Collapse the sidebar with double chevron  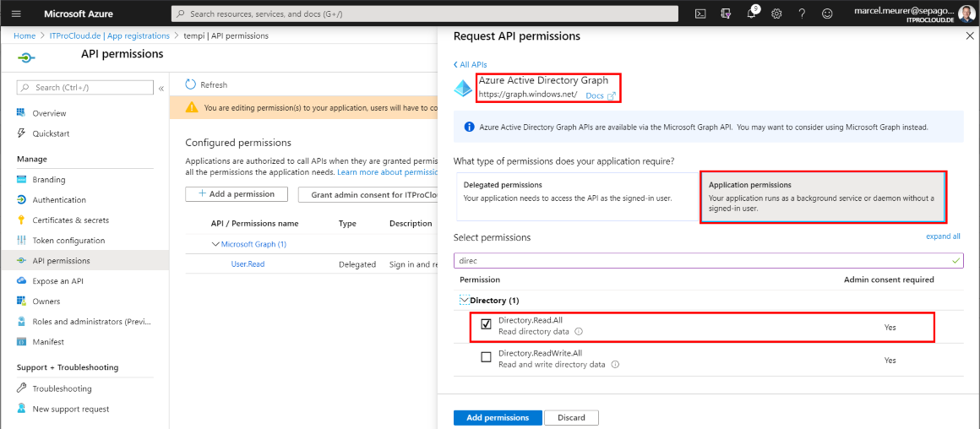point(161,88)
